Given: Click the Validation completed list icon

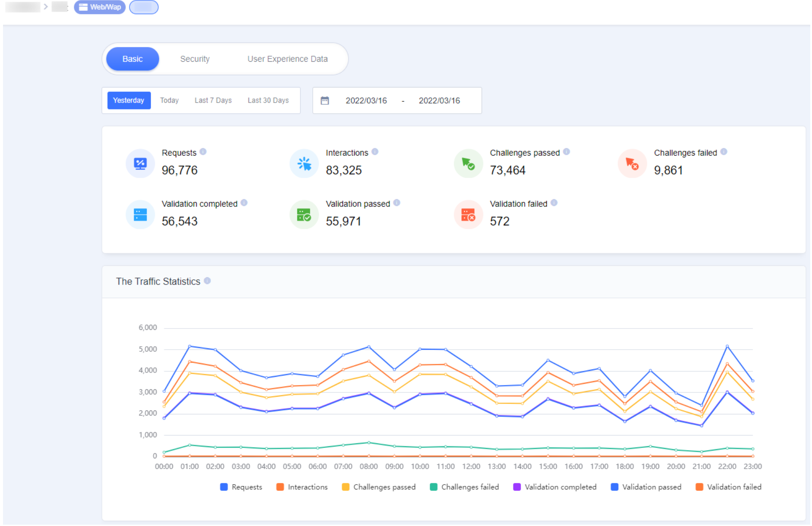Looking at the screenshot, I should [x=140, y=214].
